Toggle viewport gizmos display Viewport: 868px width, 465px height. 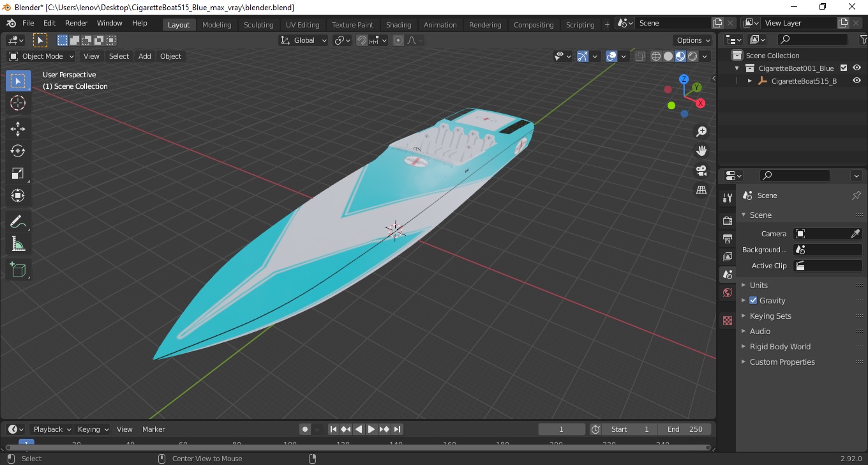(582, 56)
